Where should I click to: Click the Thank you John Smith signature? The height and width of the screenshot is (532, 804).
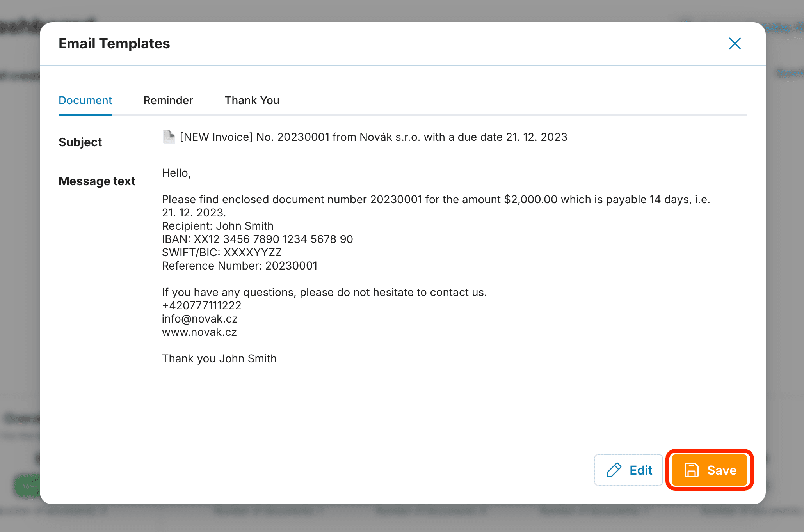tap(219, 358)
